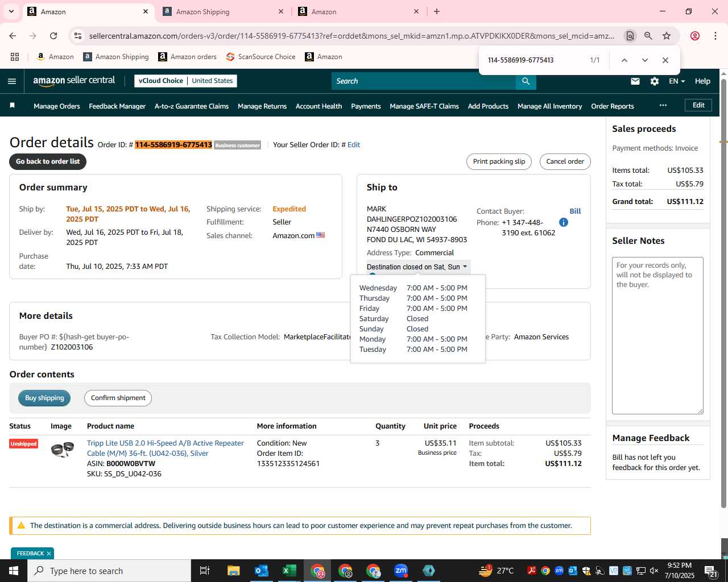Open the Tripp Lite USB 2.0 product link
Image resolution: width=728 pixels, height=582 pixels.
point(166,448)
